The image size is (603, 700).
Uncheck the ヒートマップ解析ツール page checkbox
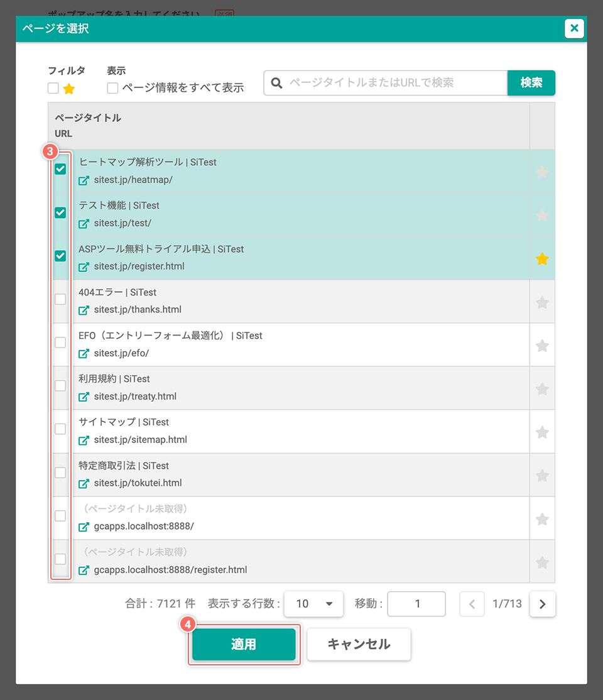pos(60,169)
